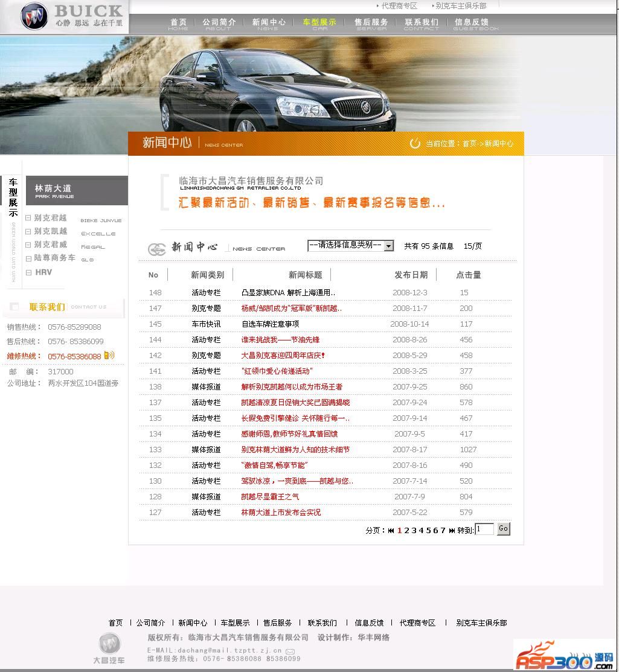The height and width of the screenshot is (672, 619).
Task: Open news 杨威/邹凯成为"冠军版"新凯越
Action: tap(292, 309)
